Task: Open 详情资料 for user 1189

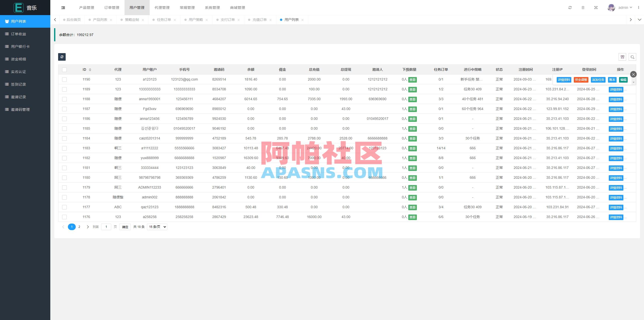Action: click(x=616, y=89)
